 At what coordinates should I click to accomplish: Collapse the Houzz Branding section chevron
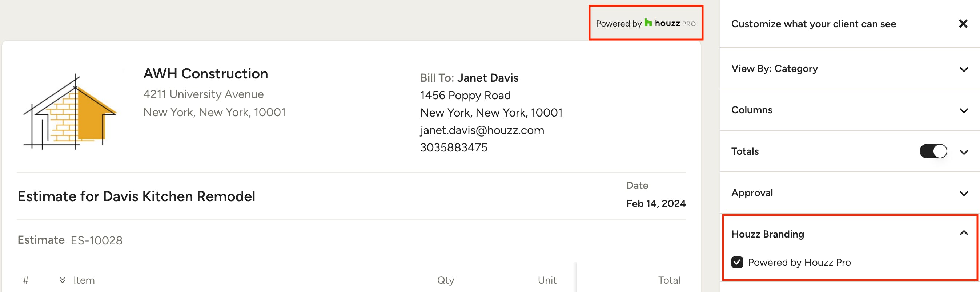click(964, 233)
